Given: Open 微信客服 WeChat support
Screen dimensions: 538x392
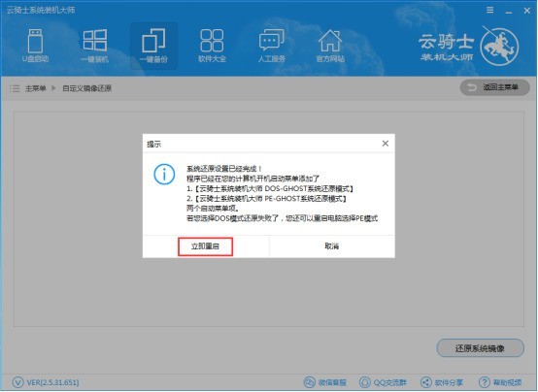Looking at the screenshot, I should point(325,382).
